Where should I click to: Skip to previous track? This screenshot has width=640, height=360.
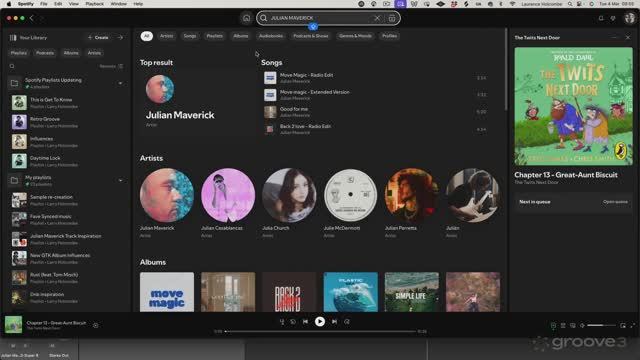[305, 322]
